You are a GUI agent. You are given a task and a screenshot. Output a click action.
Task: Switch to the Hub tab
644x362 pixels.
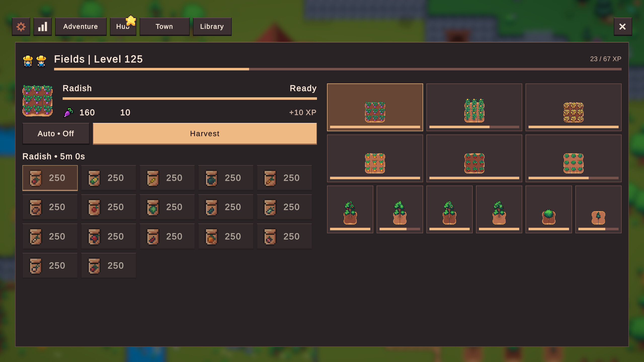coord(123,27)
